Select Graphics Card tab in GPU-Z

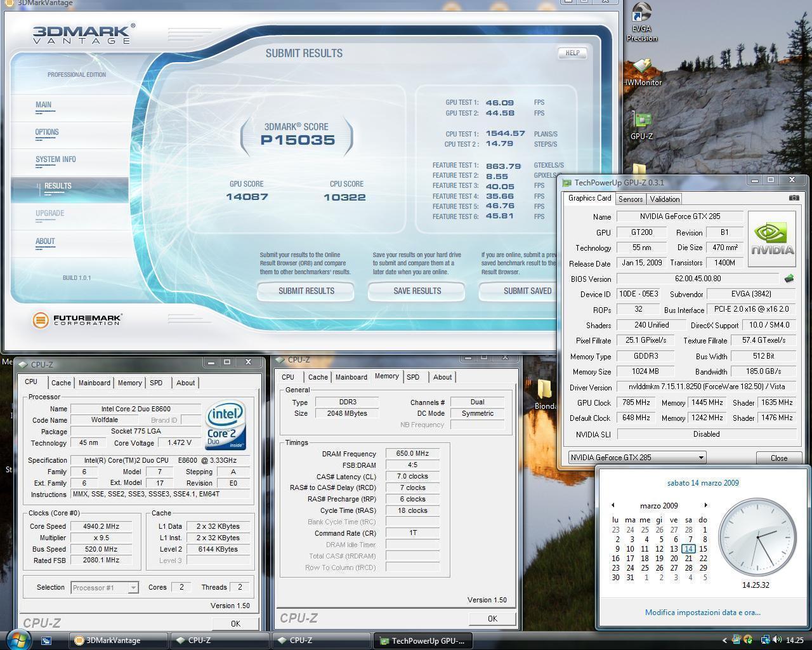(x=589, y=198)
